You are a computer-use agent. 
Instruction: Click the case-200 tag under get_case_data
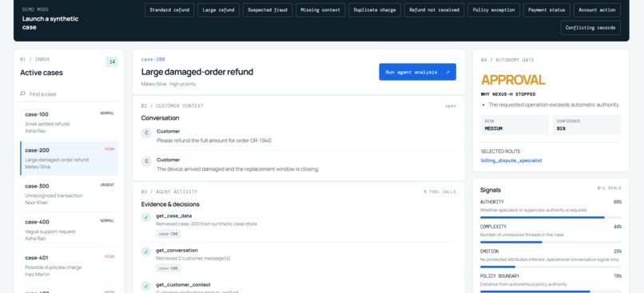point(169,233)
